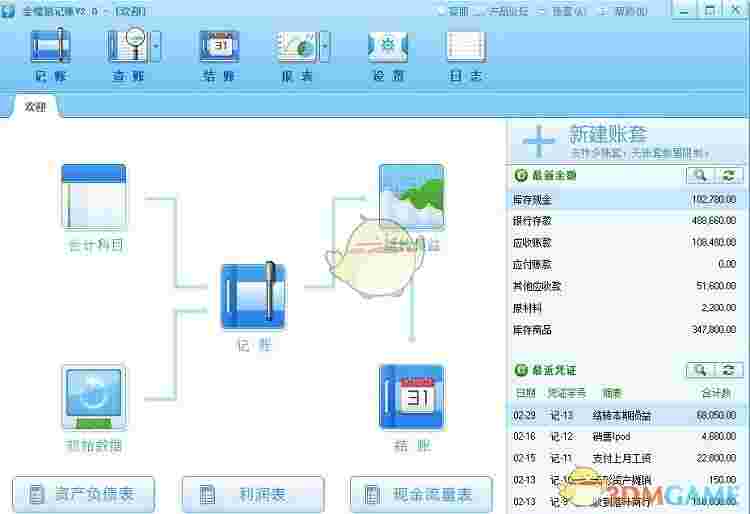Select voucher row 记-13 结转本期损益
Image resolution: width=750 pixels, height=514 pixels.
point(626,415)
